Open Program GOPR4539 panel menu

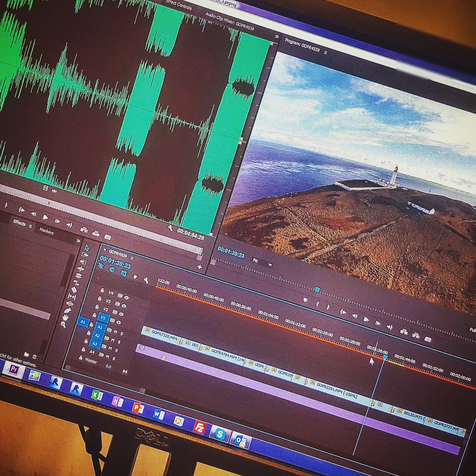(326, 53)
